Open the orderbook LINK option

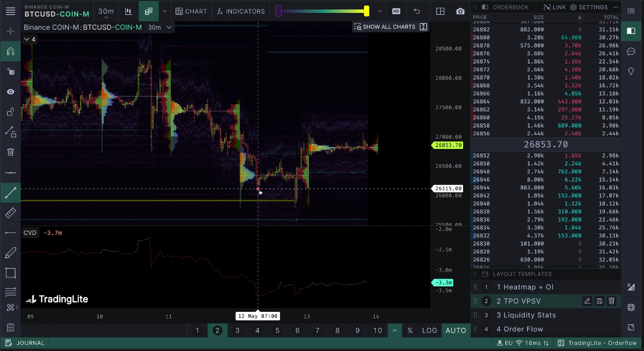click(554, 7)
